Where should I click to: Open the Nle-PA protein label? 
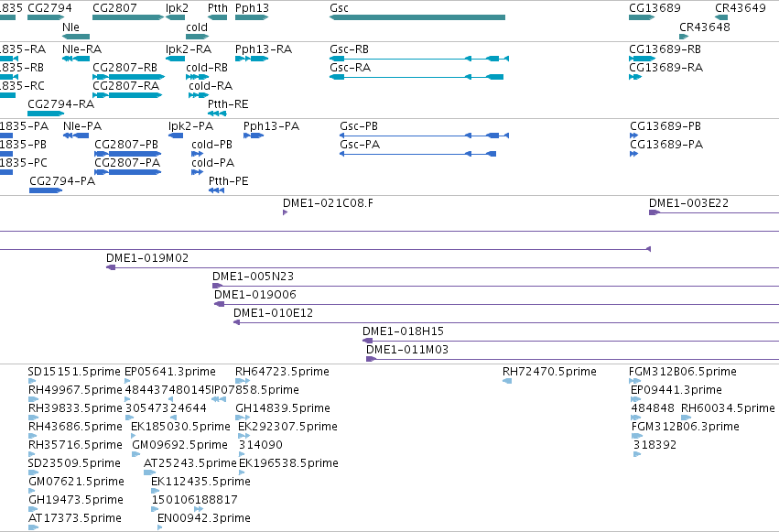tap(82, 126)
